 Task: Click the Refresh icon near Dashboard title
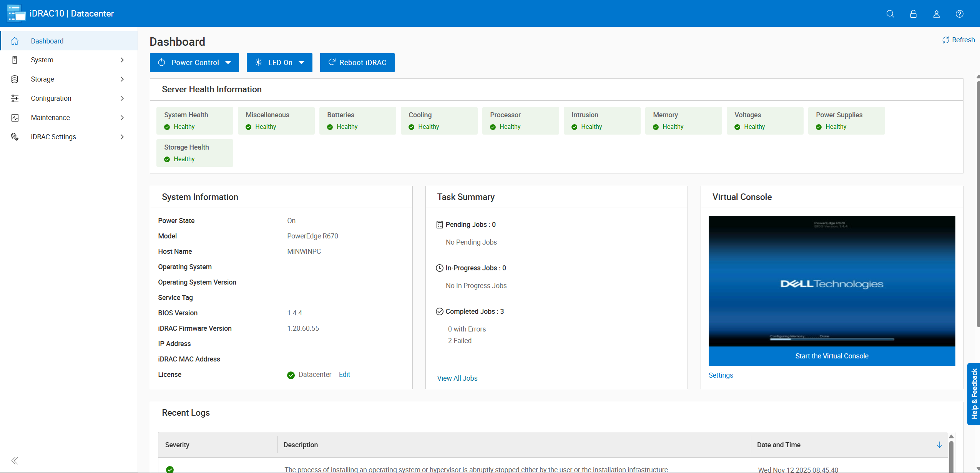[946, 40]
